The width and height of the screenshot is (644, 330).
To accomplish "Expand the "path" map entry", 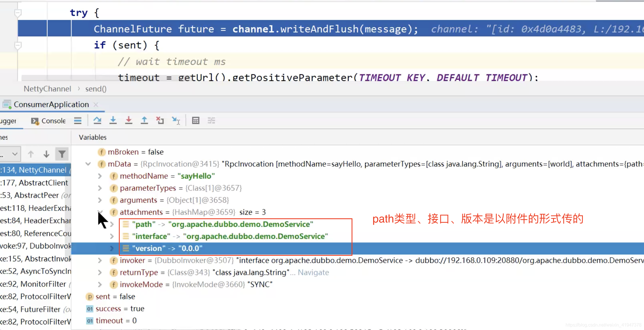I will pos(112,224).
